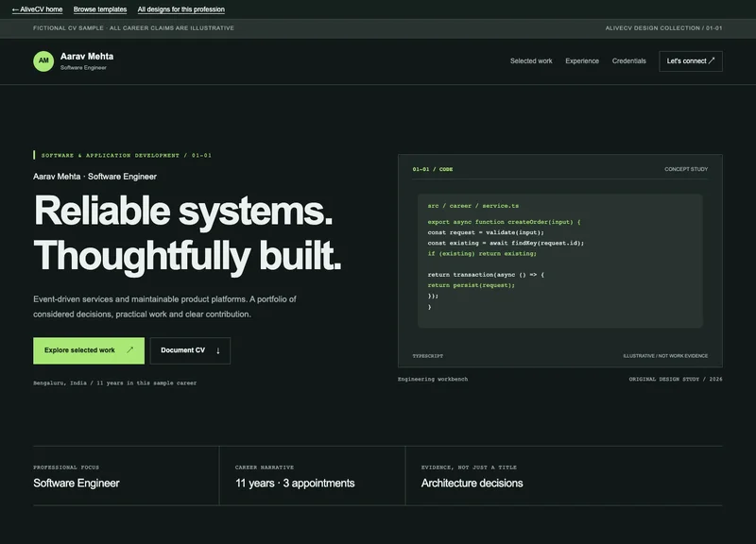Click the arrow icon on Explore selected work
The width and height of the screenshot is (756, 544).
click(129, 350)
